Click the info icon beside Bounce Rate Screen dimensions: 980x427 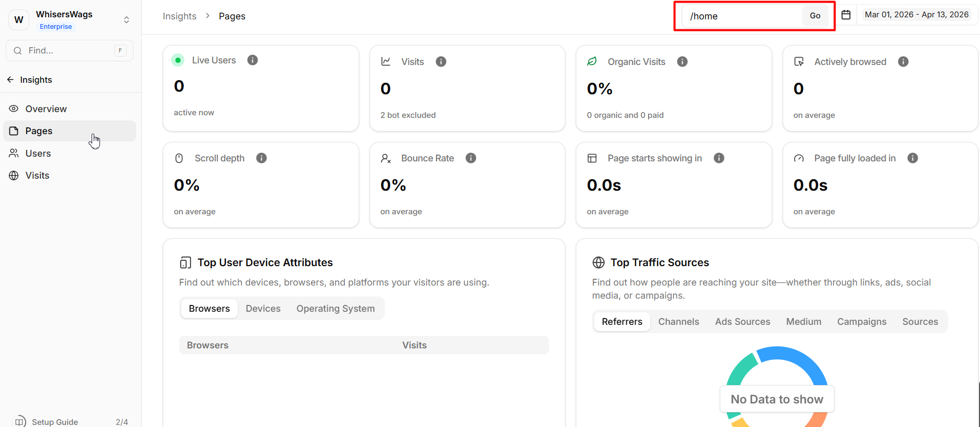(471, 158)
